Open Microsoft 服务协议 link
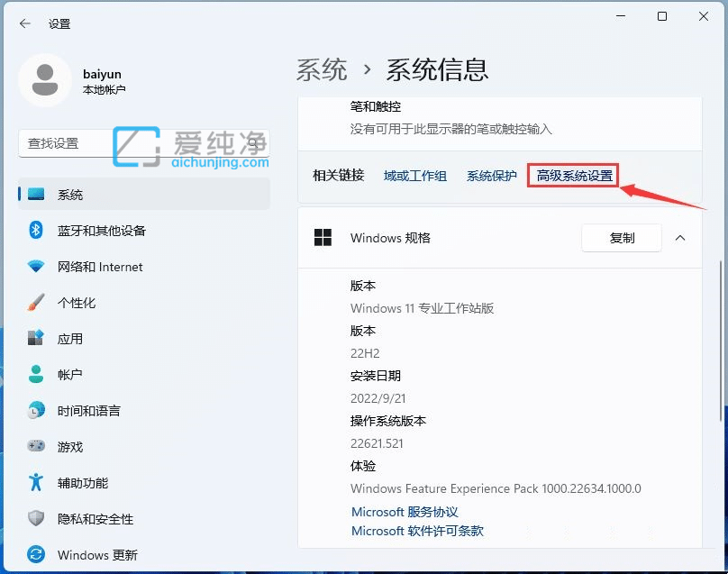 405,512
